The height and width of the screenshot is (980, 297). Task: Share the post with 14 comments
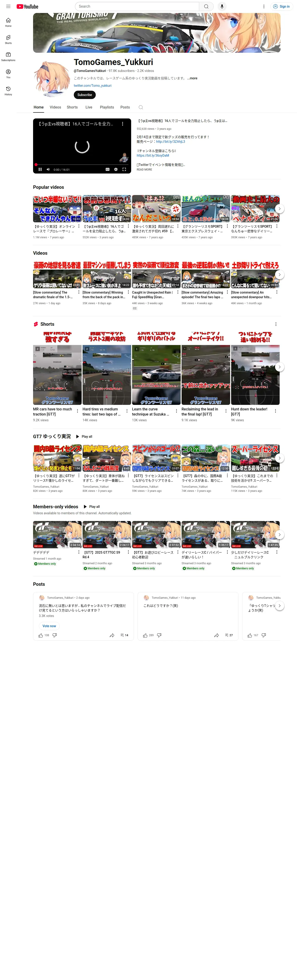[112, 635]
